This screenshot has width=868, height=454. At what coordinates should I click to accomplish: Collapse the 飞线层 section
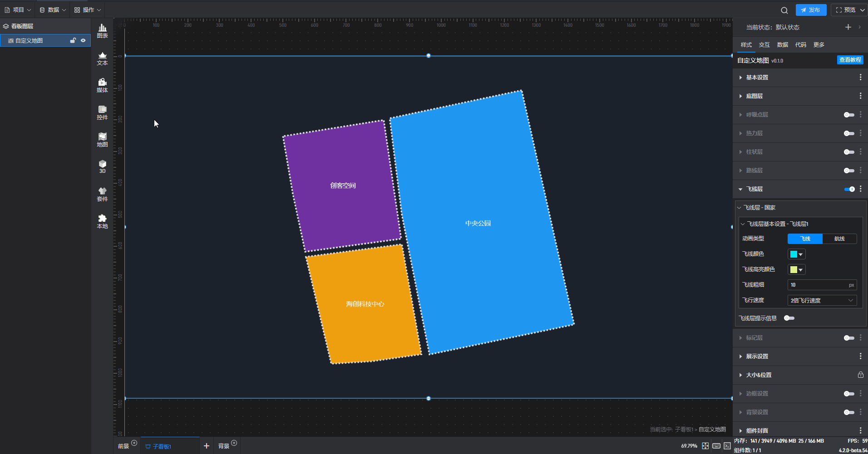click(x=740, y=189)
